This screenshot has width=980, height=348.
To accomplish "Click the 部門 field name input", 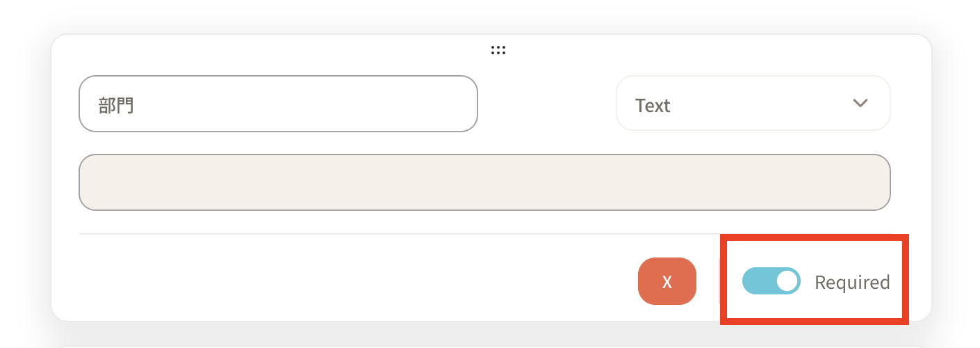I will coord(278,104).
